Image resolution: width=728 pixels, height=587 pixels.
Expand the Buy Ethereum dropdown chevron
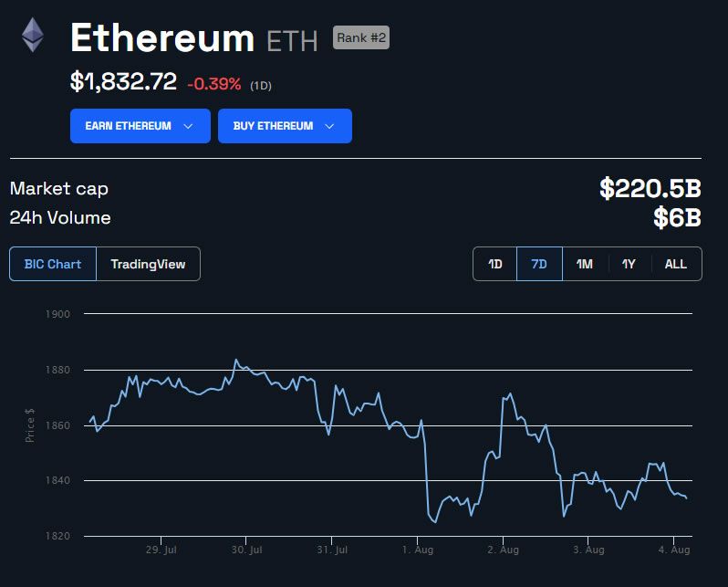coord(329,126)
